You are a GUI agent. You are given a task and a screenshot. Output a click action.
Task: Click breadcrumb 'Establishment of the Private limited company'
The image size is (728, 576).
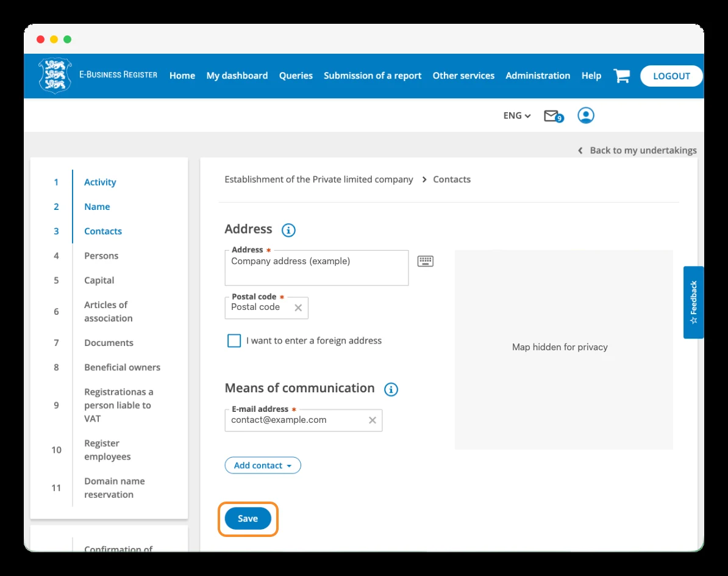pos(318,179)
